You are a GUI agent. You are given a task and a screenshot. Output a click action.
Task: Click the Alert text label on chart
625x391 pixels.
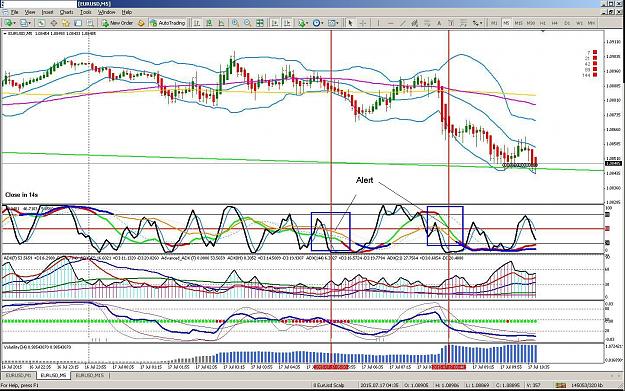(x=365, y=180)
